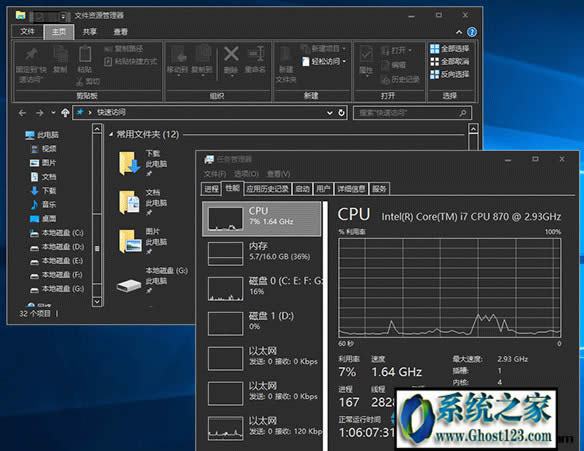
Task: Click the Copy to icon
Action: coord(203,54)
